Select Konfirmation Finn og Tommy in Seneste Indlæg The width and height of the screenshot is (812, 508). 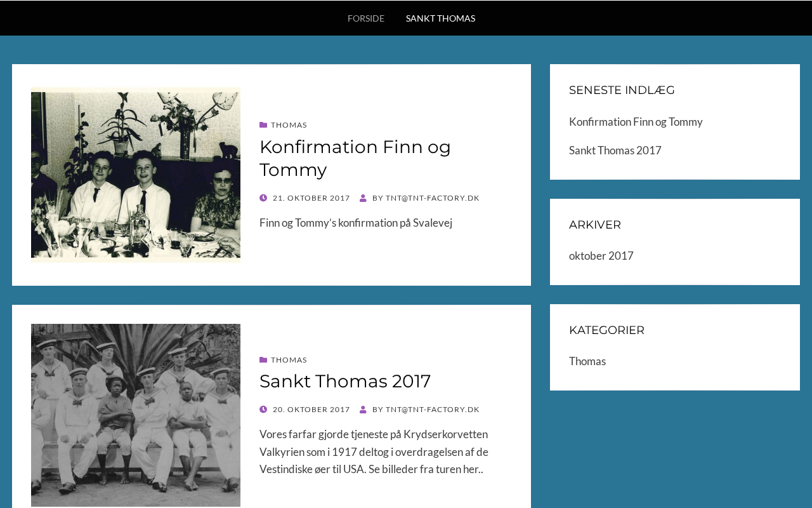636,122
